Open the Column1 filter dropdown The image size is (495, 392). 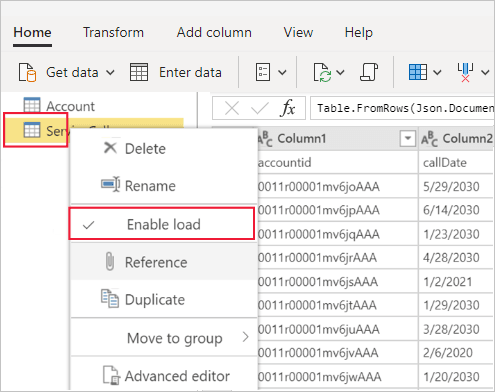(407, 138)
